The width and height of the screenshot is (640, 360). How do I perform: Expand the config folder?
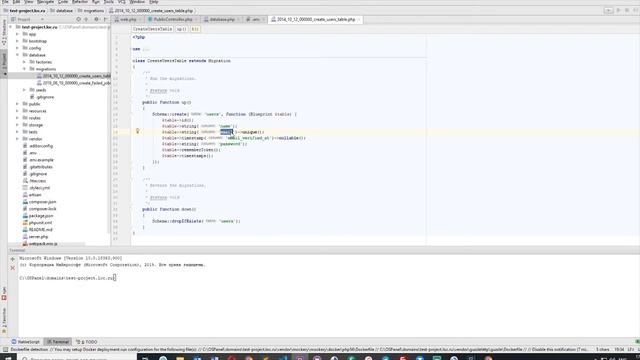[x=18, y=48]
